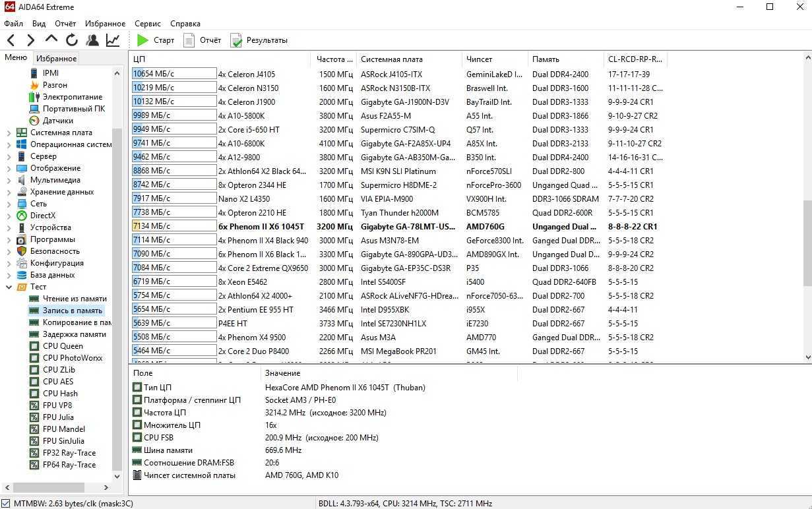Select the Датчики item in the tree
Screen dimensions: 812x509
pyautogui.click(x=57, y=121)
